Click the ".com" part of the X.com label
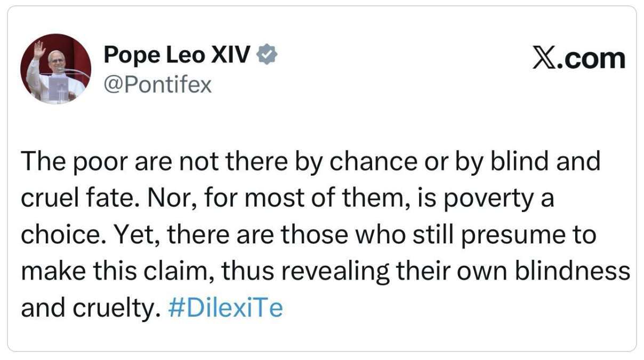 (x=592, y=58)
